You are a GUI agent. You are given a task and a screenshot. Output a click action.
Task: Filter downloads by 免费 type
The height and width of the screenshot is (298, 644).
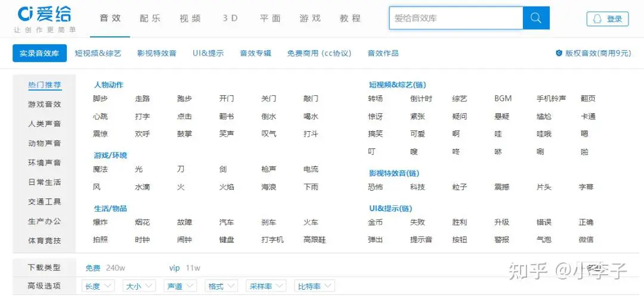(93, 268)
